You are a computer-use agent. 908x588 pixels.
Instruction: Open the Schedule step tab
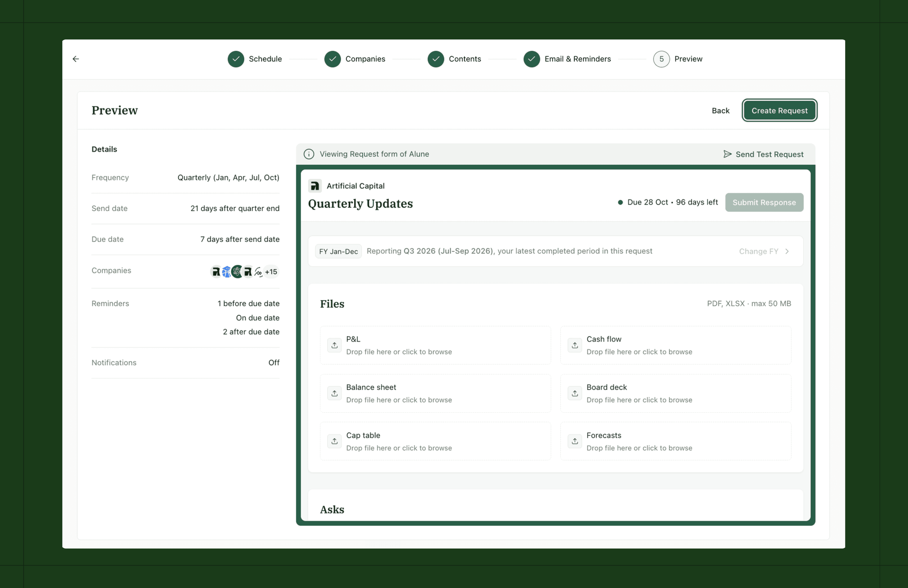254,59
